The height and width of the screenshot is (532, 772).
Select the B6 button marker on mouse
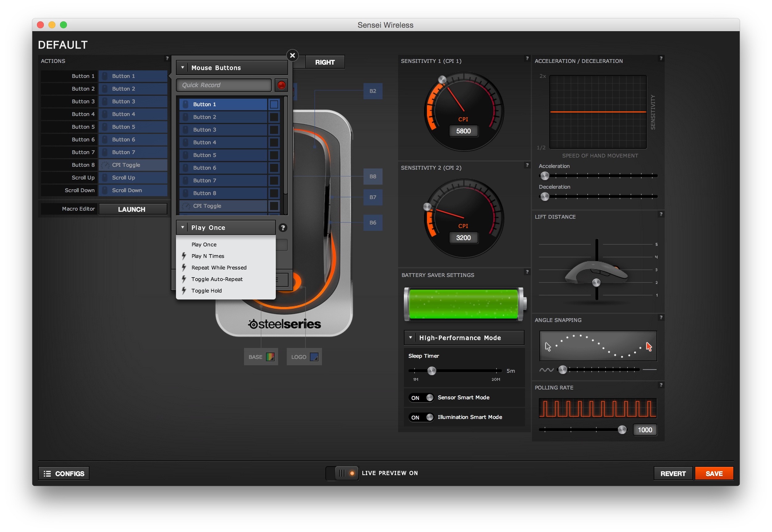(373, 223)
